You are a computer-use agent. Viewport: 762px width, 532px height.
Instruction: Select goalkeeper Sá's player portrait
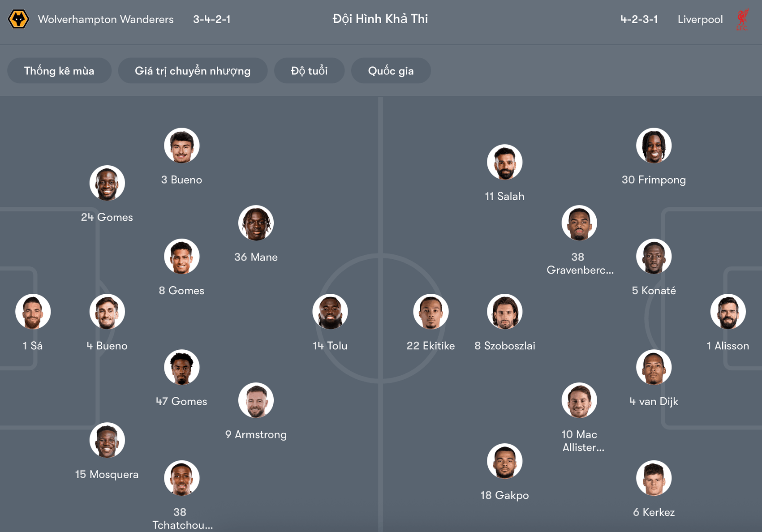click(x=33, y=311)
